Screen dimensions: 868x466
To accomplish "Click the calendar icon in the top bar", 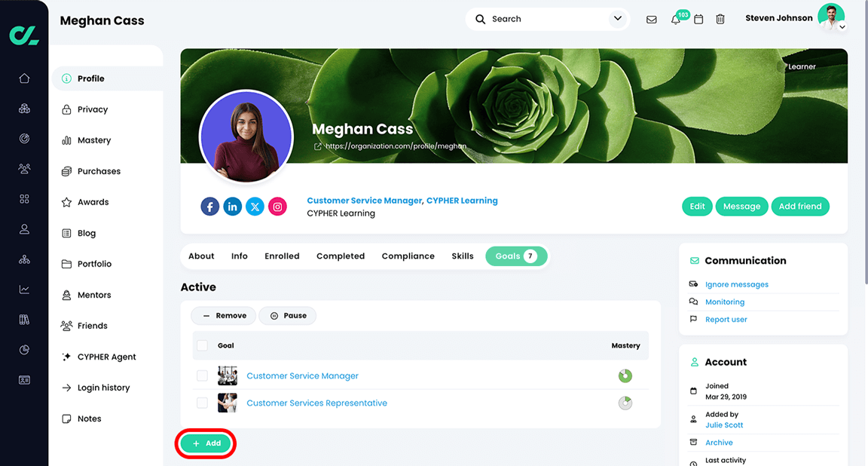I will [698, 19].
